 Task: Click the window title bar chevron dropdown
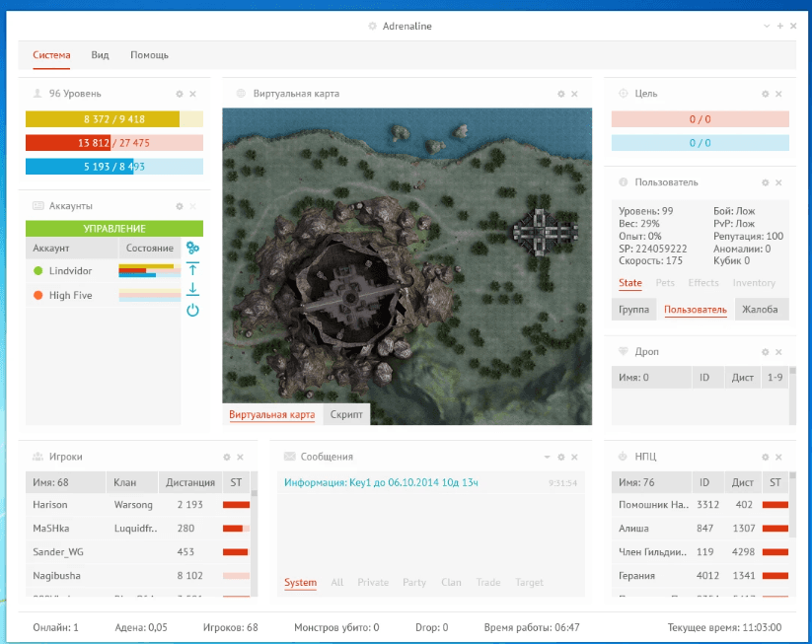[x=767, y=26]
